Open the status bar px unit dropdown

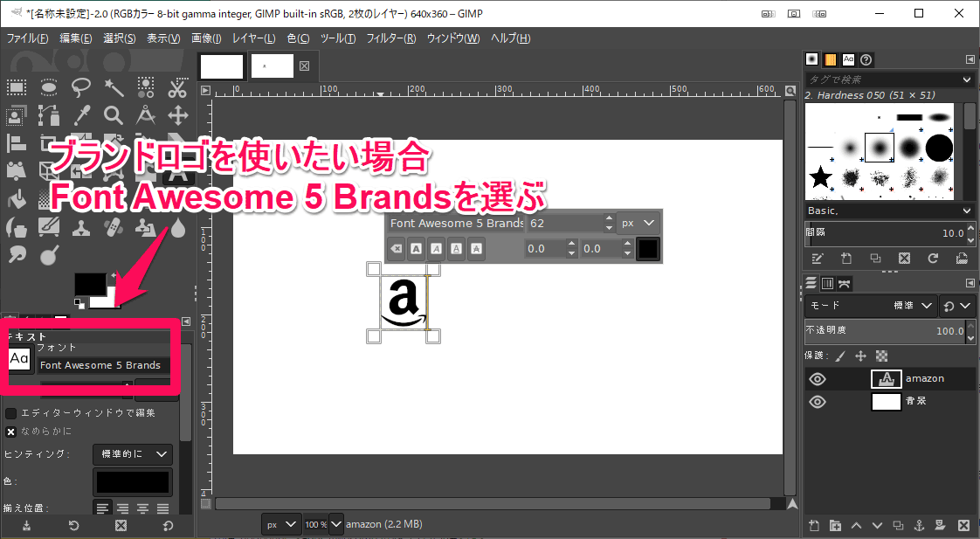(x=280, y=525)
